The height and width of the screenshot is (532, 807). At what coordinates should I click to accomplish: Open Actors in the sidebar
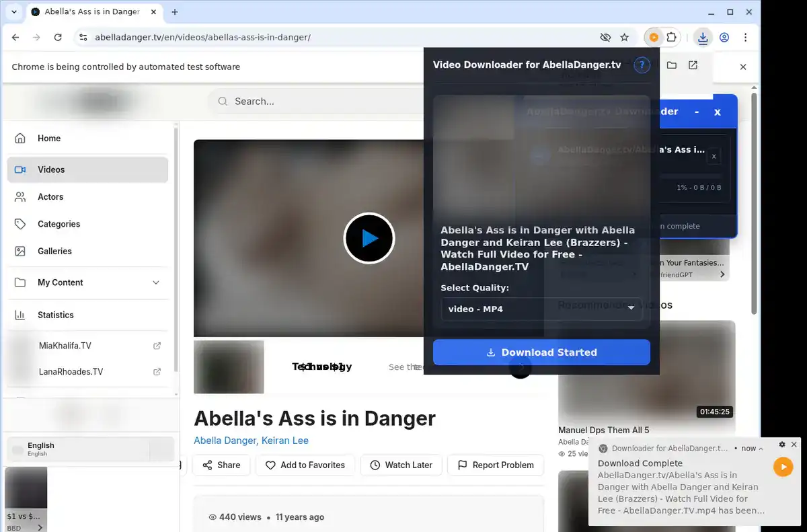[x=87, y=197]
